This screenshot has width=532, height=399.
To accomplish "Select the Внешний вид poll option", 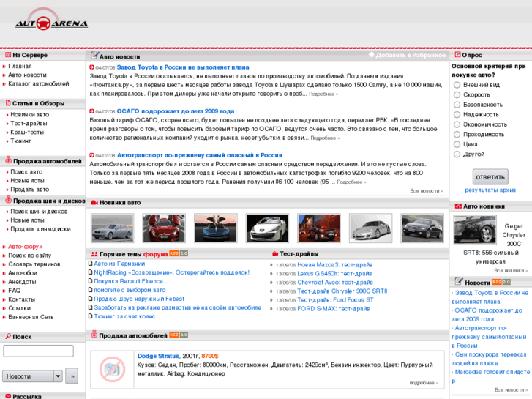I will point(457,85).
